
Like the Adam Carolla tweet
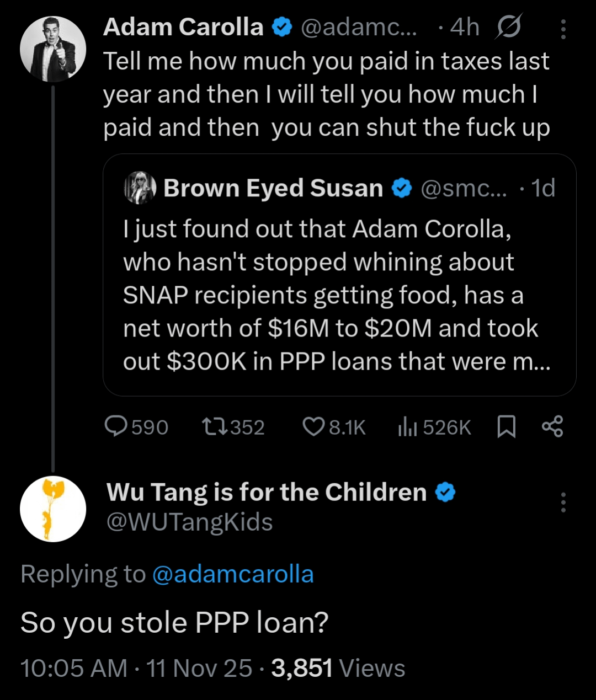[314, 427]
